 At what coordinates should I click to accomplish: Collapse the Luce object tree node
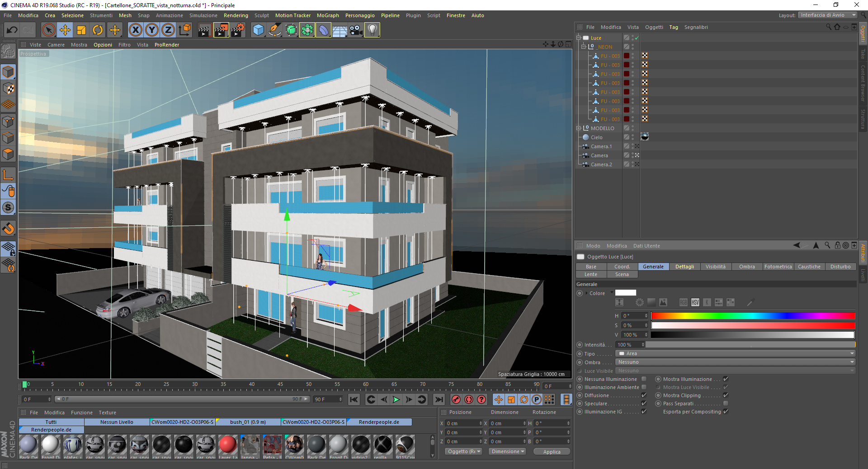(578, 38)
